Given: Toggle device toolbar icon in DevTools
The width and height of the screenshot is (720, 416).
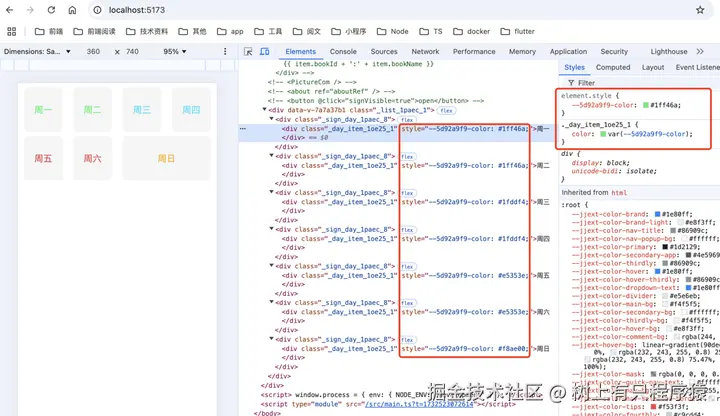Looking at the screenshot, I should (x=264, y=51).
